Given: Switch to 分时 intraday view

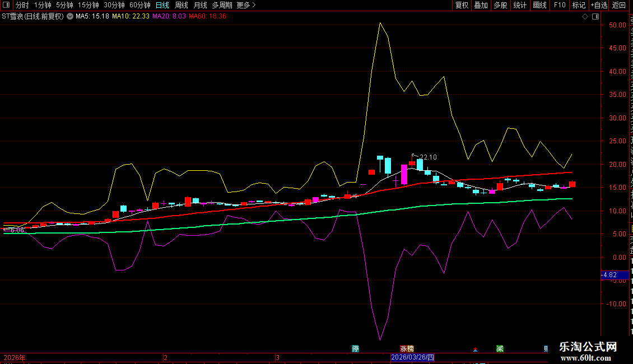Looking at the screenshot, I should coord(22,5).
